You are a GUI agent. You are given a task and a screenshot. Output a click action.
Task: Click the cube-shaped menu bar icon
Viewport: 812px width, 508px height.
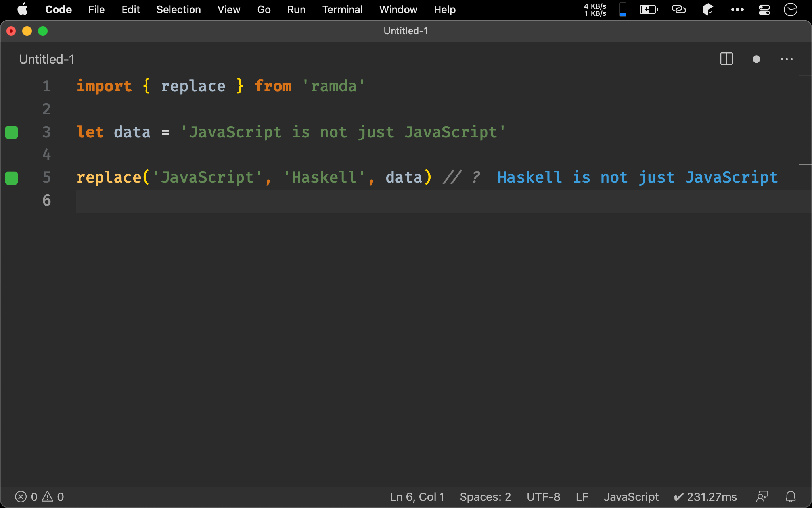point(708,10)
